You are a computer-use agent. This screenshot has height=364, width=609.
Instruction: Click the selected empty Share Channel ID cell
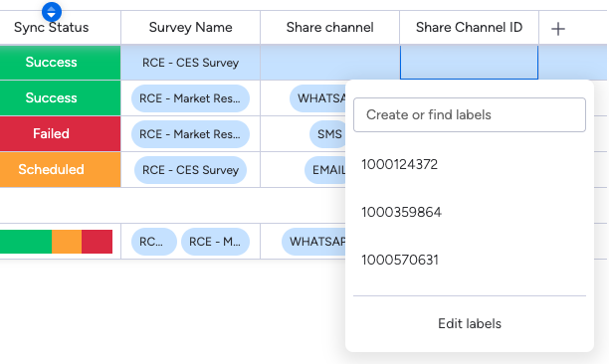pyautogui.click(x=469, y=63)
